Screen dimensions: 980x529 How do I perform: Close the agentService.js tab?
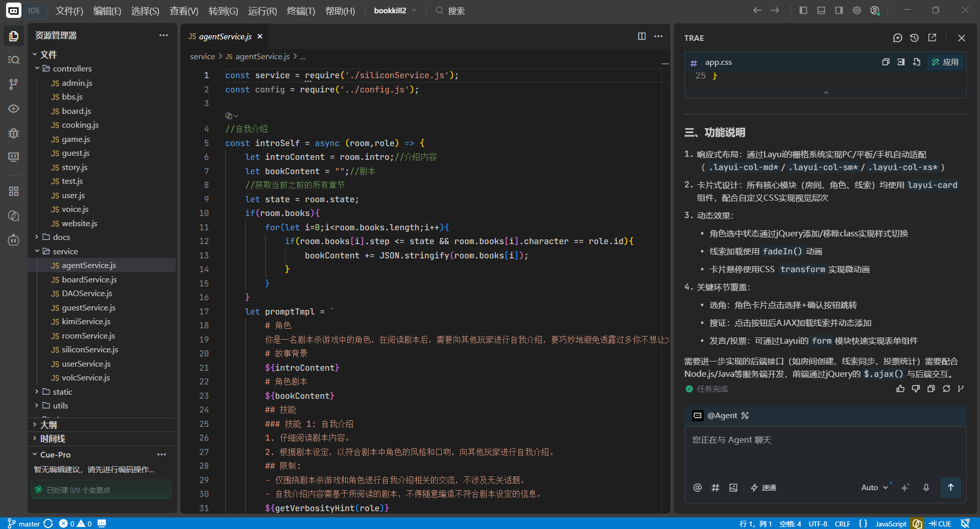[x=260, y=36]
